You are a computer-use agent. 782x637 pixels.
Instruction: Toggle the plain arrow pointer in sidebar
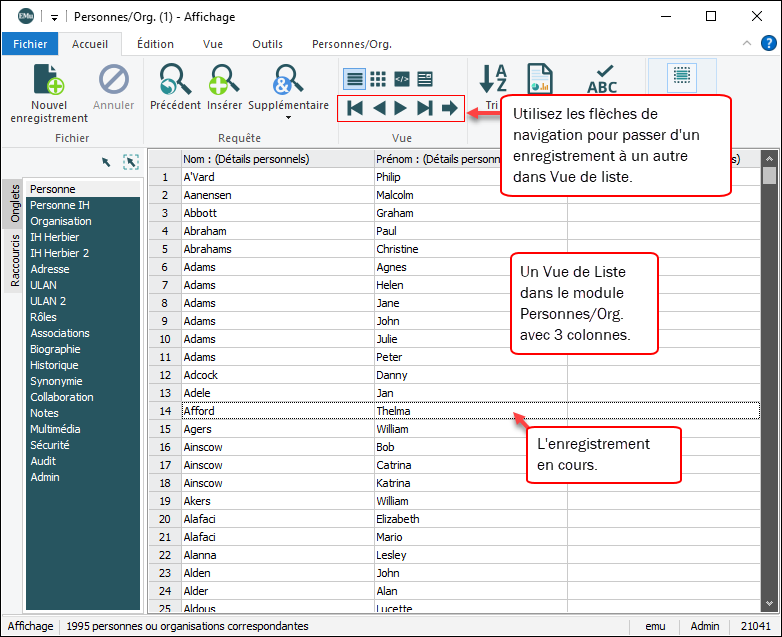point(106,162)
